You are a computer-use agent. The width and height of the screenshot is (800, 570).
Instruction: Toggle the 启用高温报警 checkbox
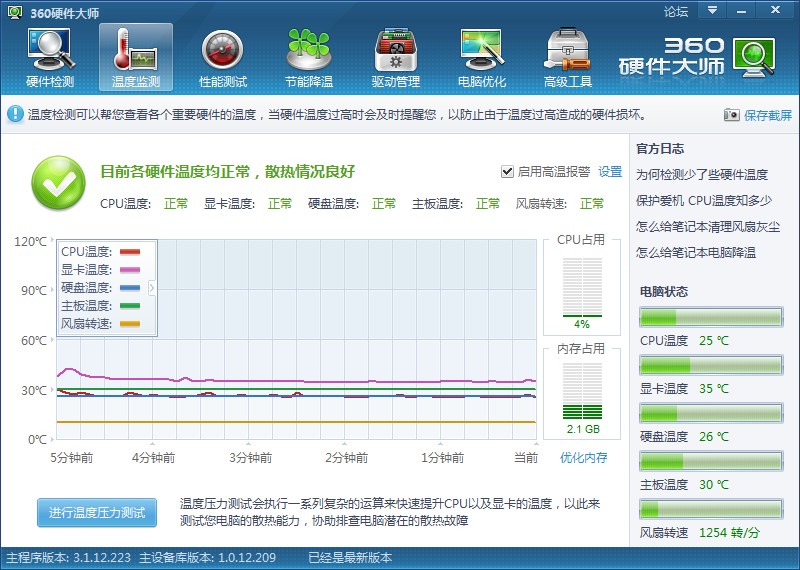[x=507, y=171]
